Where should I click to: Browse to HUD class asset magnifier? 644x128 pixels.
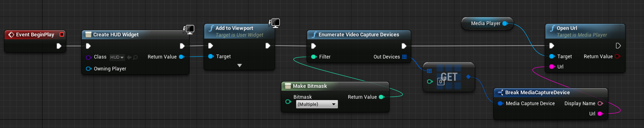135,57
